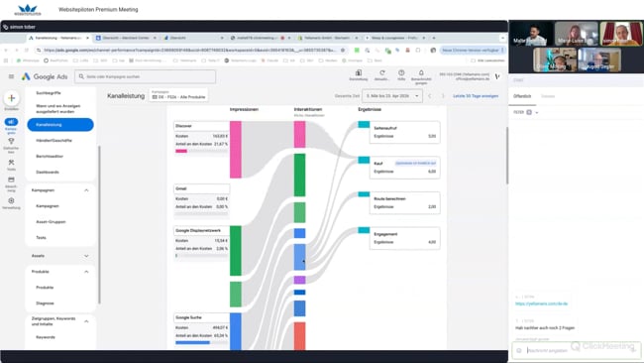Open the Tools wrench sidebar icon
The image size is (644, 363).
[x=11, y=163]
